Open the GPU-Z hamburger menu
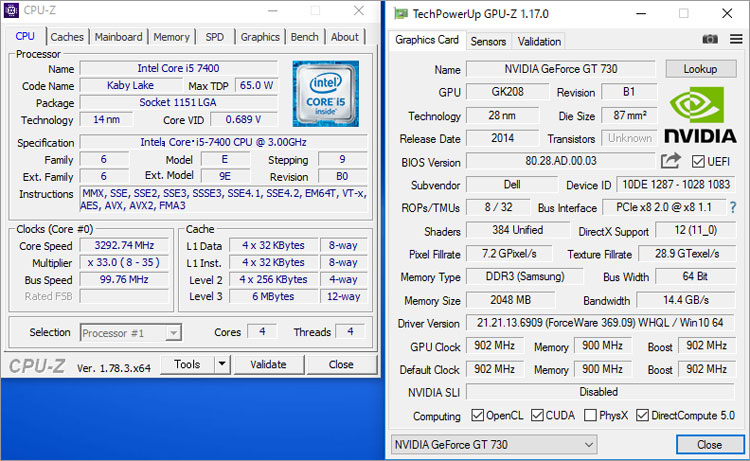This screenshot has width=750, height=461. click(736, 39)
